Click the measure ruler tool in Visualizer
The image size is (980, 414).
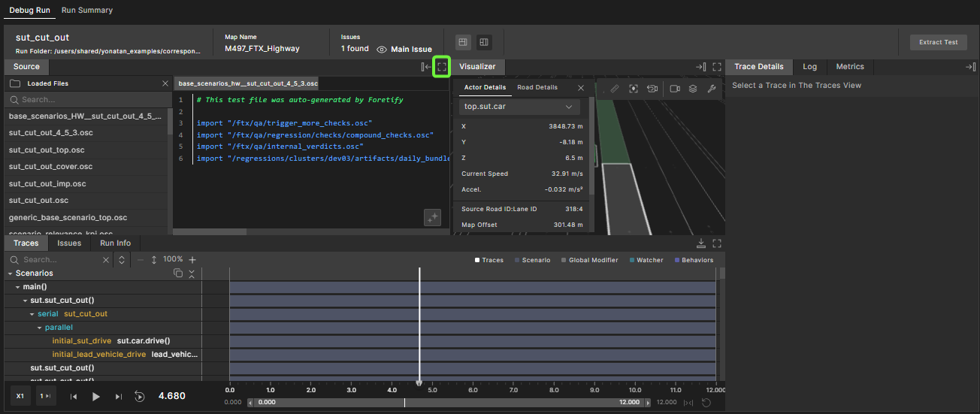614,89
